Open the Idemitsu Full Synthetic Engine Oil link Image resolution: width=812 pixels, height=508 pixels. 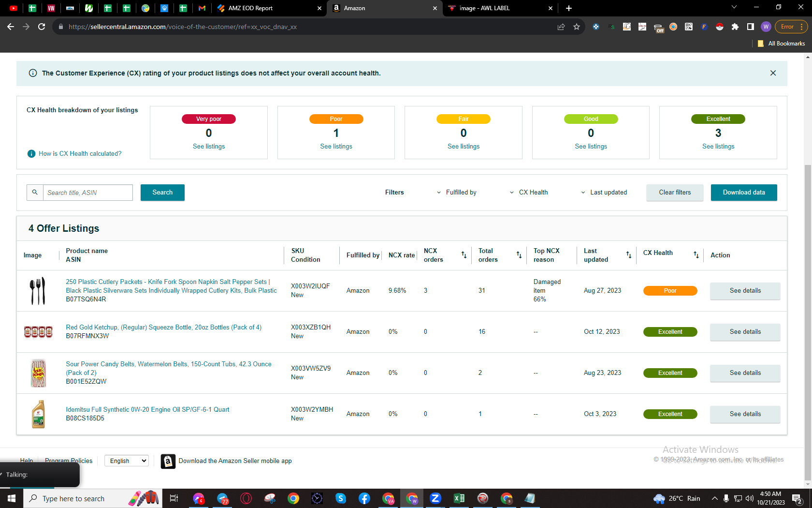[x=147, y=410]
